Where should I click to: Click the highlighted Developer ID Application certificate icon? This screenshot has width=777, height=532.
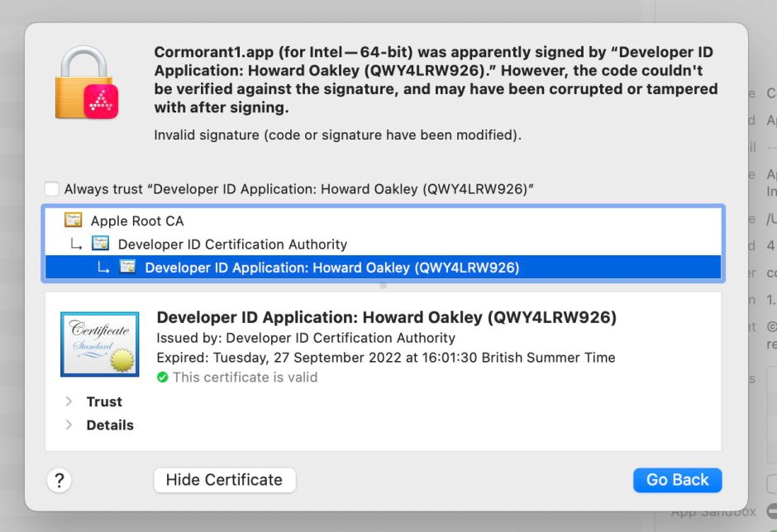pyautogui.click(x=127, y=267)
